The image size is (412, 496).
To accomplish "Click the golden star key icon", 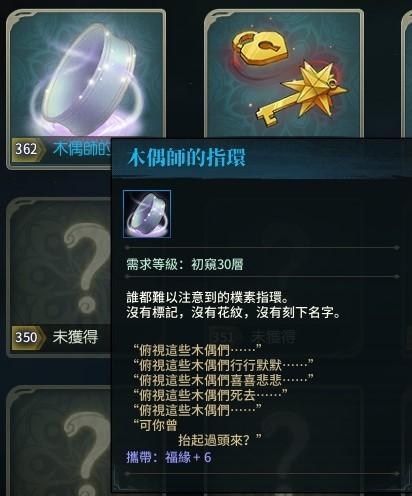I will (303, 95).
